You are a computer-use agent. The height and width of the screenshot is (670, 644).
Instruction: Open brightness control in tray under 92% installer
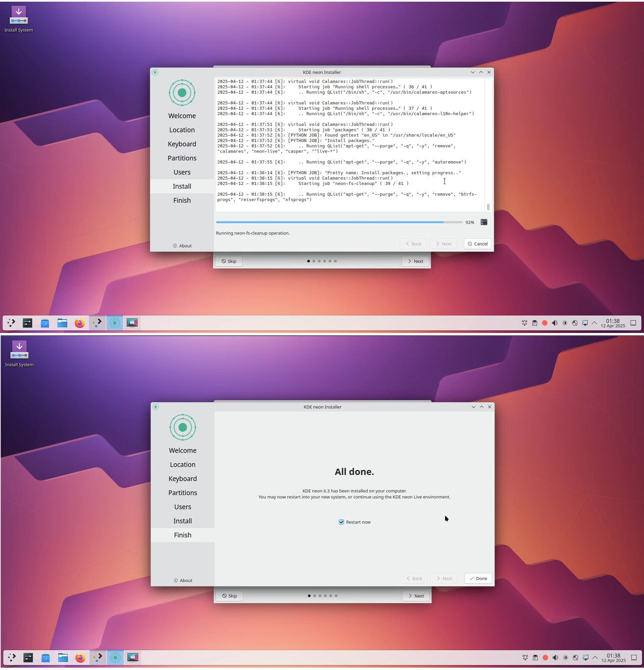click(565, 323)
